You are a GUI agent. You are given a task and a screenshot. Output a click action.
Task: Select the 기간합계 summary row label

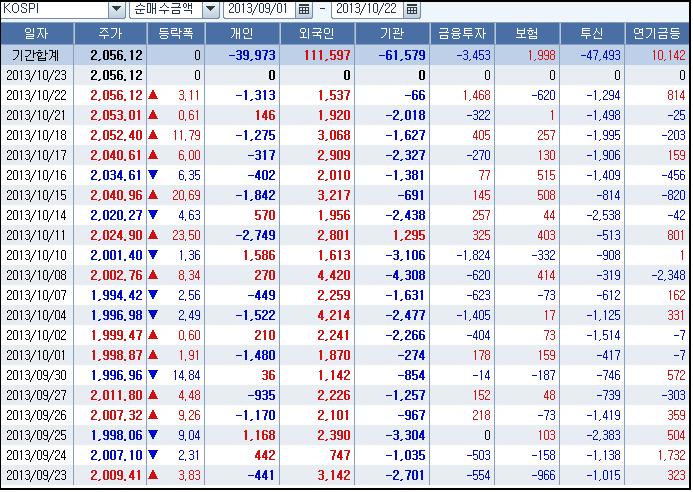click(36, 56)
